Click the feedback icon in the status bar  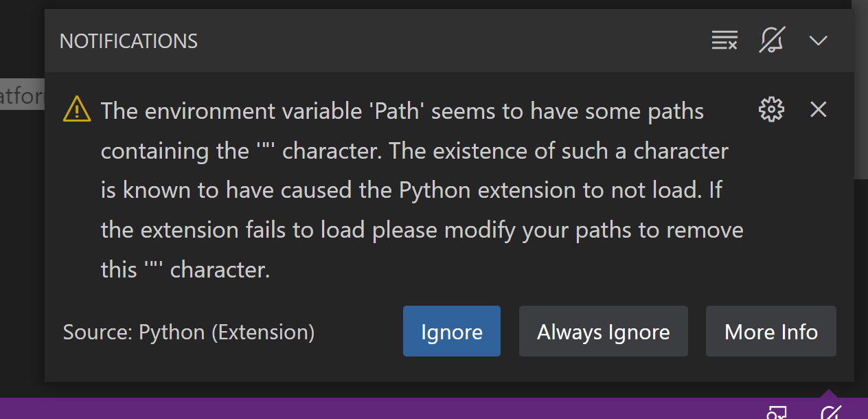pos(777,412)
